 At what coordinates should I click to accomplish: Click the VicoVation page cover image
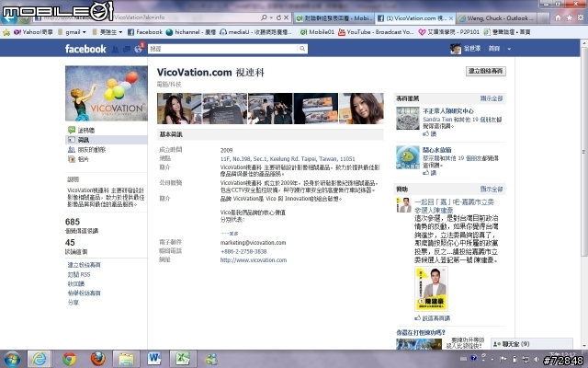point(107,93)
